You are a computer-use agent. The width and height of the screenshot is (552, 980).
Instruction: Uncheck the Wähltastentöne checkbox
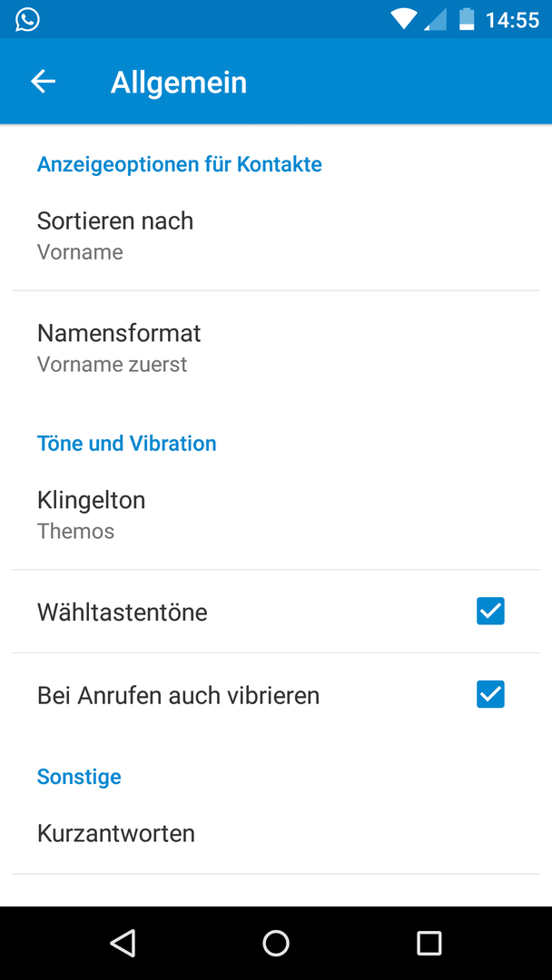pos(490,612)
